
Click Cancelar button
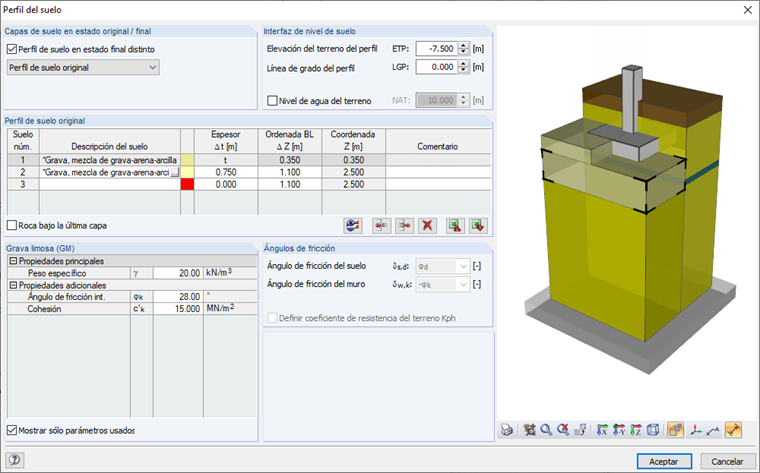pyautogui.click(x=727, y=461)
